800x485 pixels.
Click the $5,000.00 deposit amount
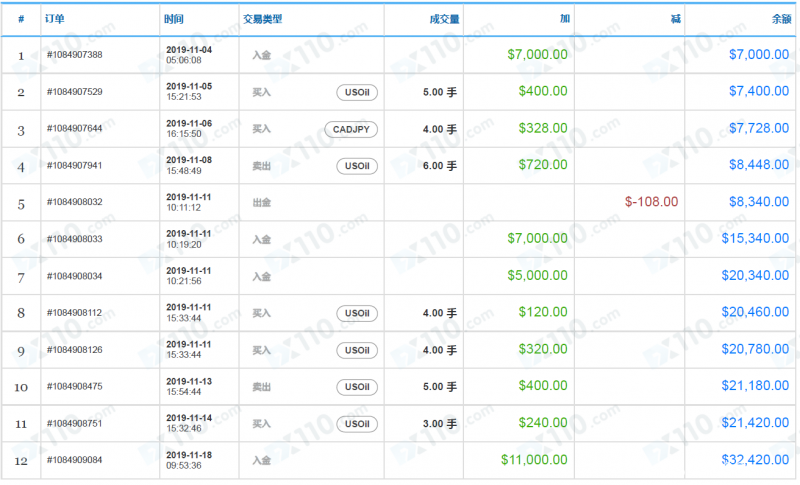pos(537,275)
